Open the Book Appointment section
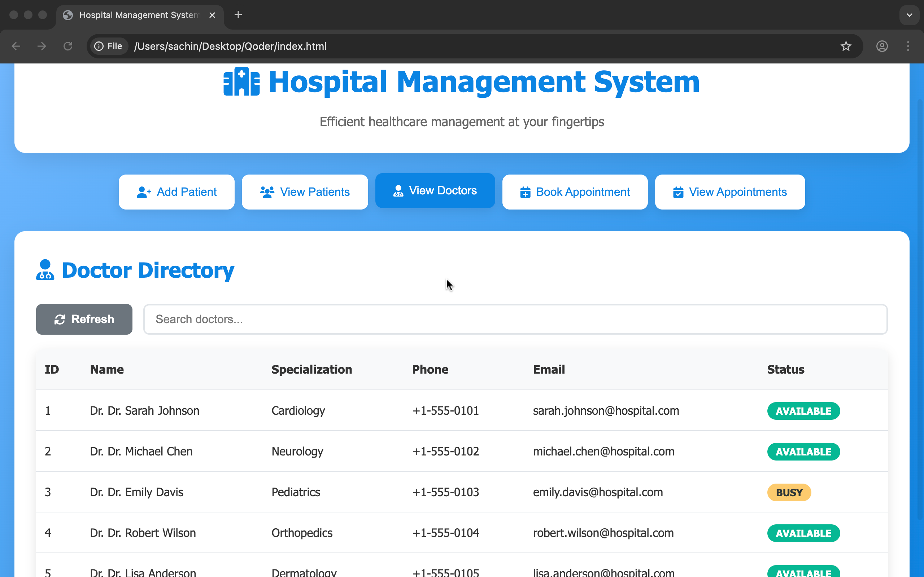Viewport: 924px width, 577px height. [575, 192]
